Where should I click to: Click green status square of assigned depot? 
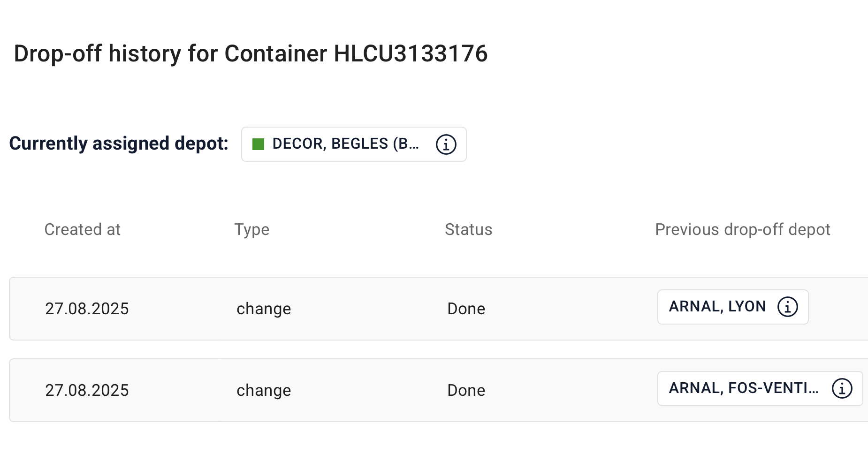click(258, 144)
